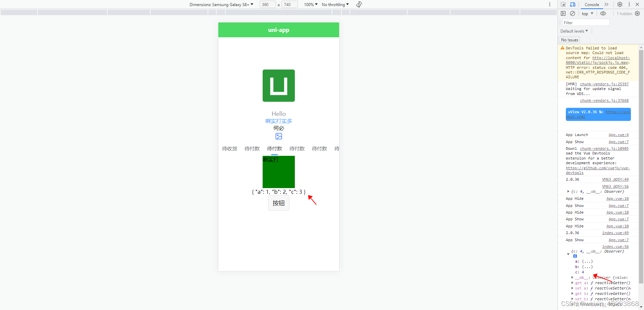
Task: Open the 'No throttling' dropdown
Action: (x=335, y=4)
